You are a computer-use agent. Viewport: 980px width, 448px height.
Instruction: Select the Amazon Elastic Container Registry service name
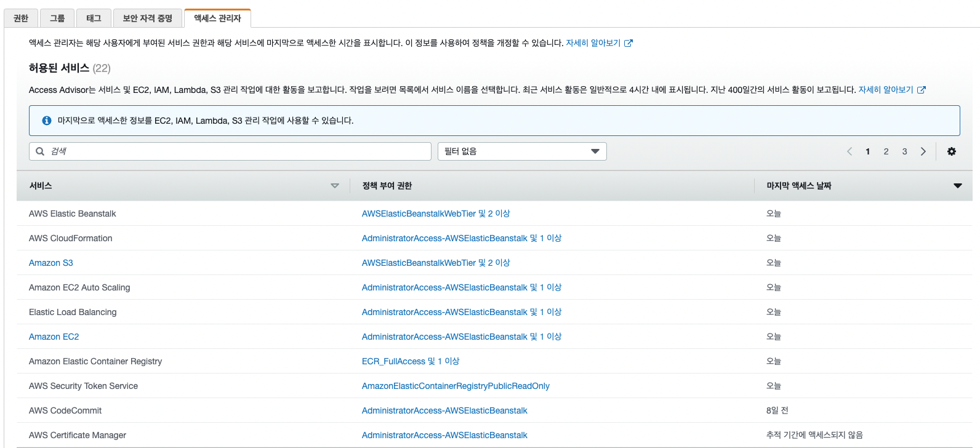click(95, 361)
